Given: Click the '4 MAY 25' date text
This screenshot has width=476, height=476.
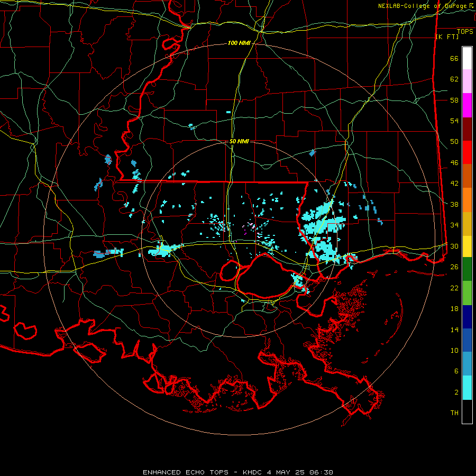Looking at the screenshot, I should click(x=286, y=472).
